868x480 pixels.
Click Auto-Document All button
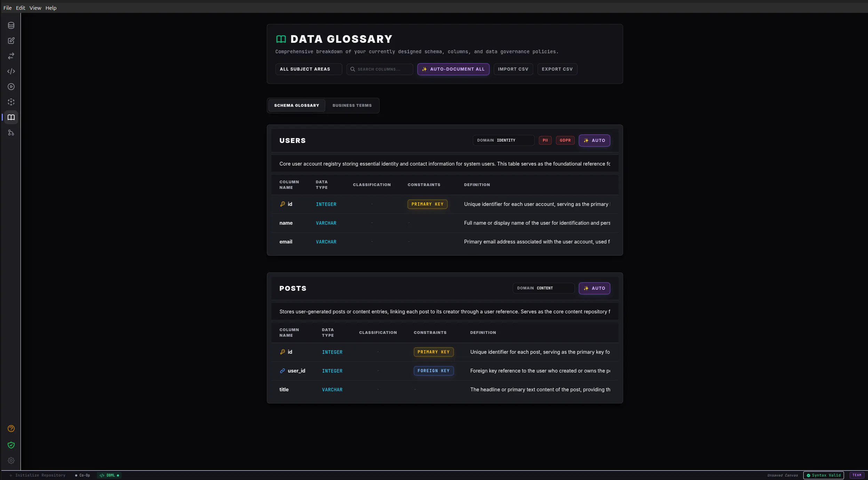(453, 69)
